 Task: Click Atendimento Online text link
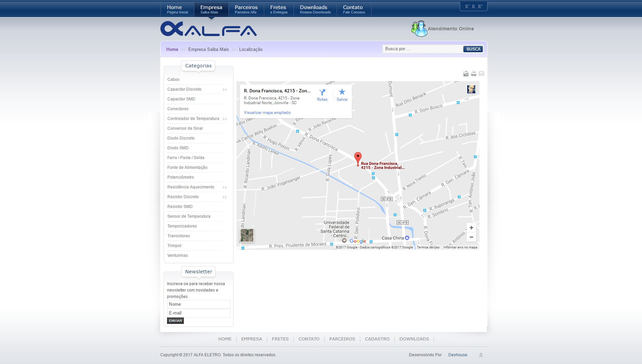click(x=451, y=29)
